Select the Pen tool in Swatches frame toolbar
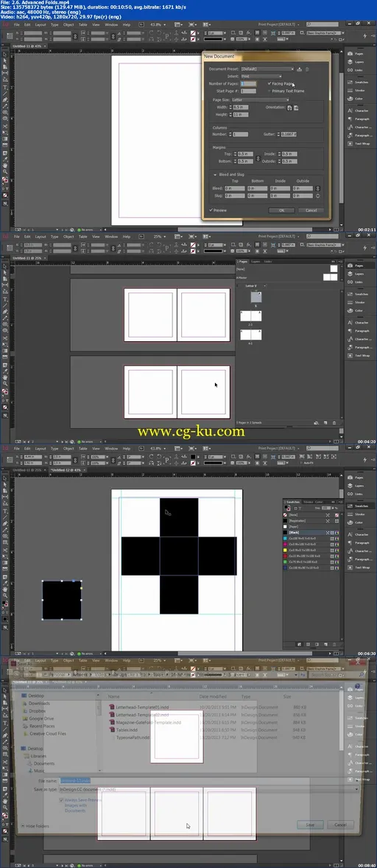 coord(6,523)
